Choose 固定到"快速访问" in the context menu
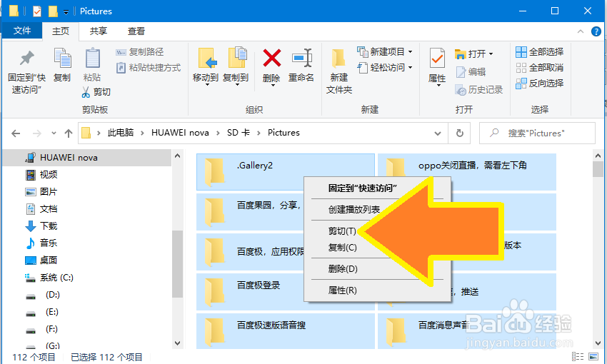607x364 pixels. 362,188
